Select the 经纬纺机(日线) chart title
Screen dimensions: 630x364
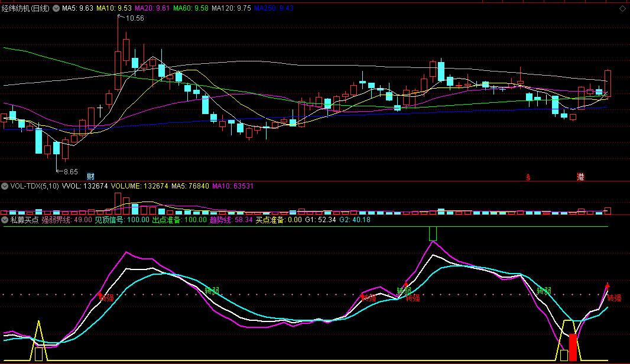click(25, 8)
